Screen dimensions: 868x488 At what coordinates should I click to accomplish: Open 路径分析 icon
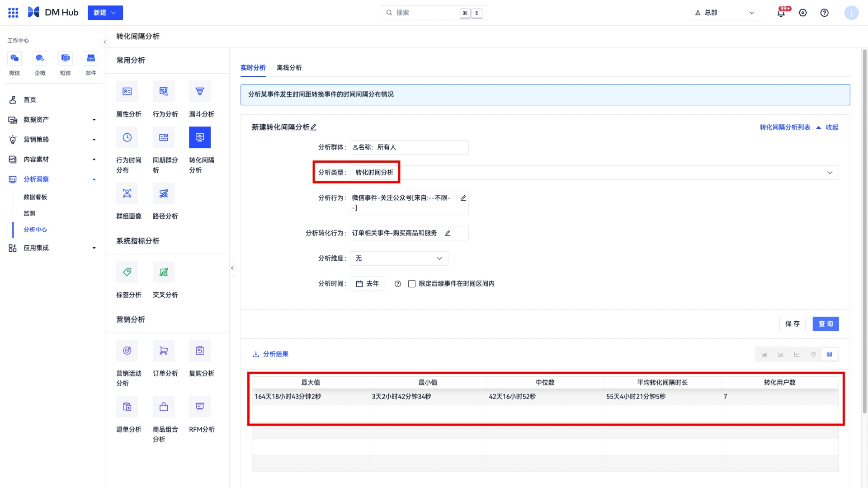click(164, 193)
